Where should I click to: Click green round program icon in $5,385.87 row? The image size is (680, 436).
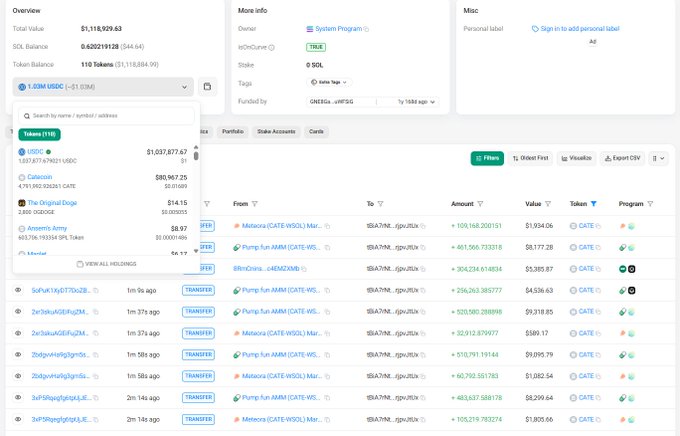click(622, 269)
